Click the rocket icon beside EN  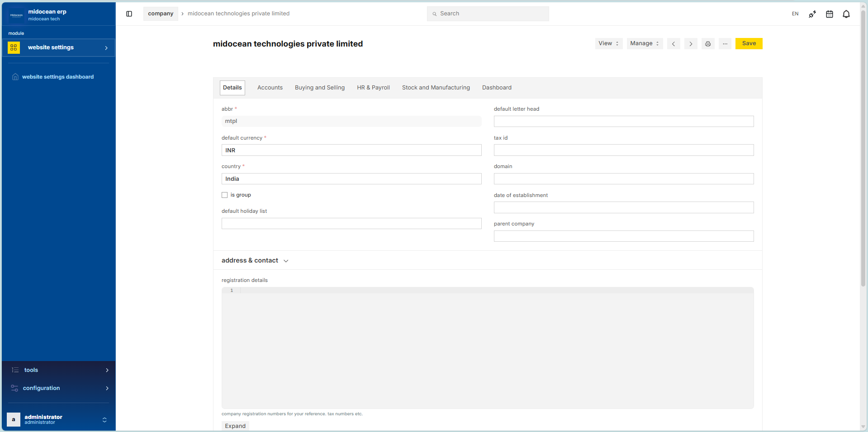[x=812, y=14]
